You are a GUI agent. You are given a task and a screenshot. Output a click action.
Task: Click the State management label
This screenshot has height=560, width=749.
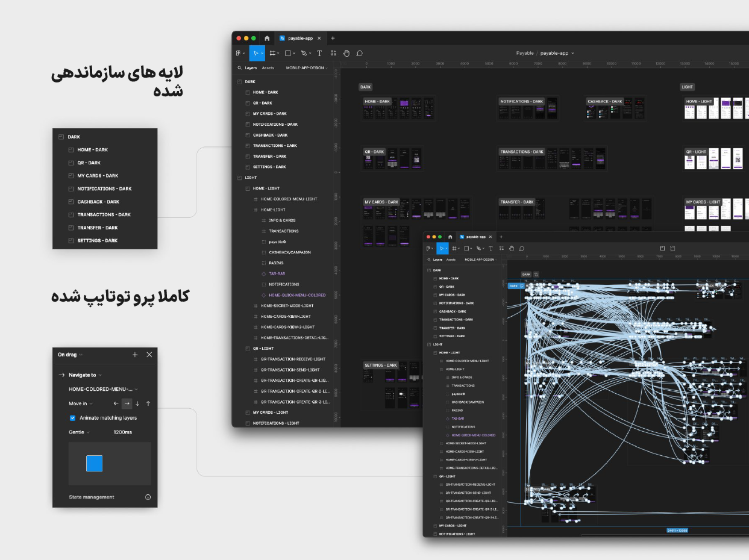click(x=92, y=497)
